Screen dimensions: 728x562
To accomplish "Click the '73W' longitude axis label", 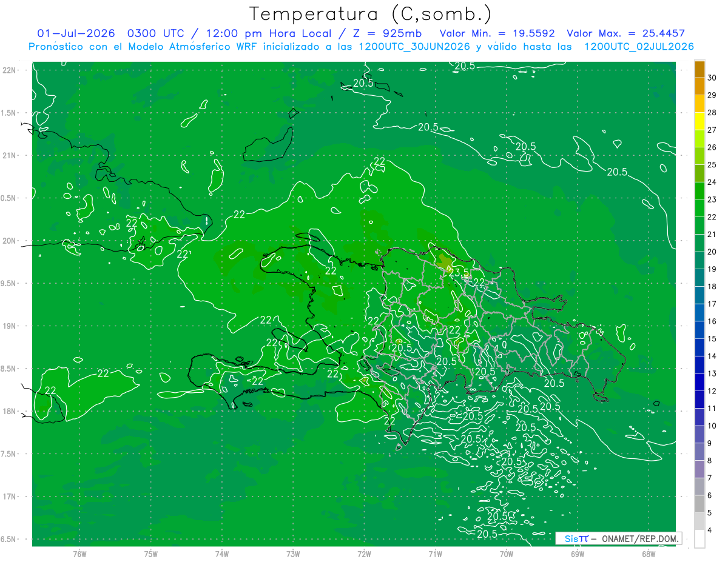I will pyautogui.click(x=293, y=554).
